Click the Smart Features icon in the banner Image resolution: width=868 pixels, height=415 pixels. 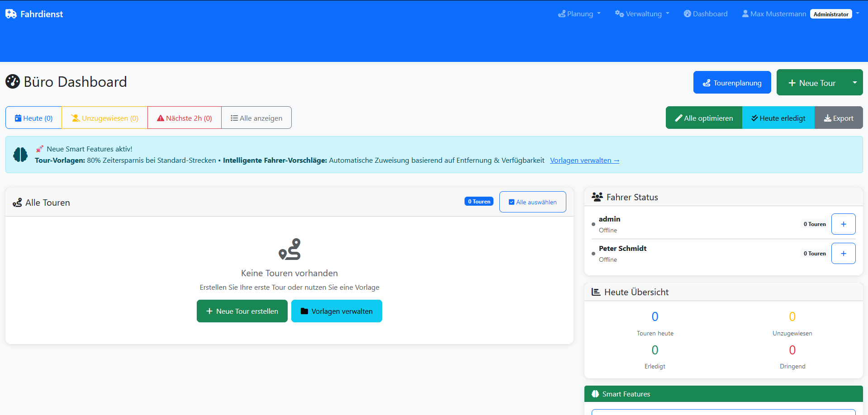pos(20,154)
